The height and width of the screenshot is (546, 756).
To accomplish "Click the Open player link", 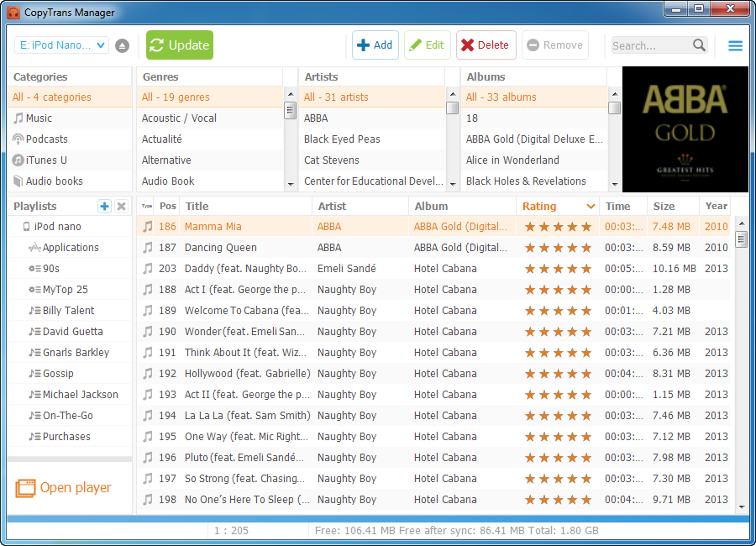I will pyautogui.click(x=76, y=488).
